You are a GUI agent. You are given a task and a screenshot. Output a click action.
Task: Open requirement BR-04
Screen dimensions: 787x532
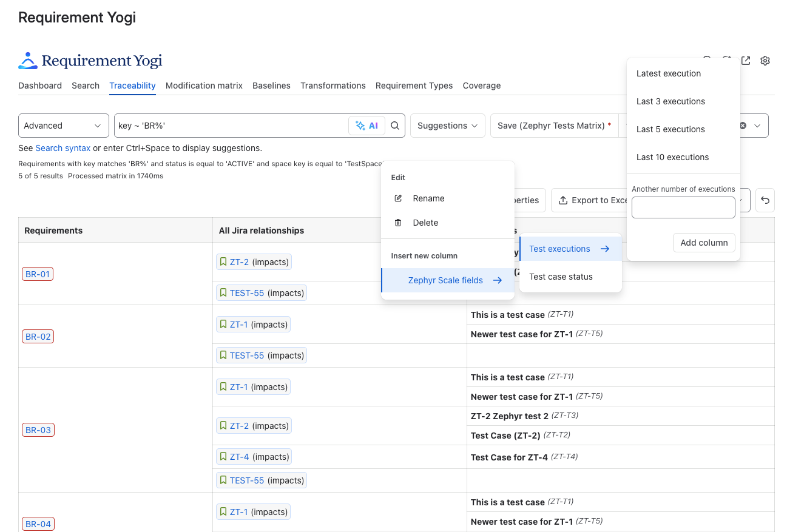coord(38,524)
